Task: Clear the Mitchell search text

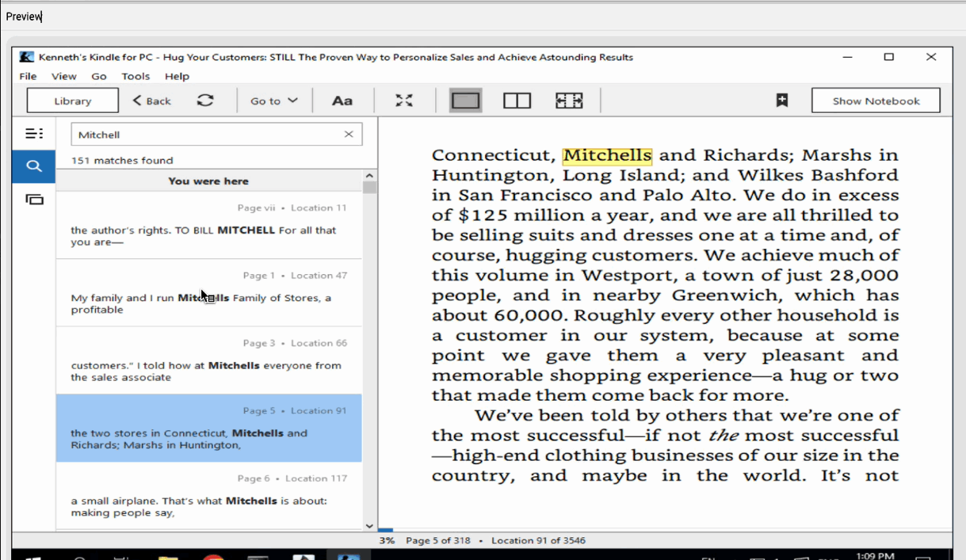Action: tap(349, 135)
